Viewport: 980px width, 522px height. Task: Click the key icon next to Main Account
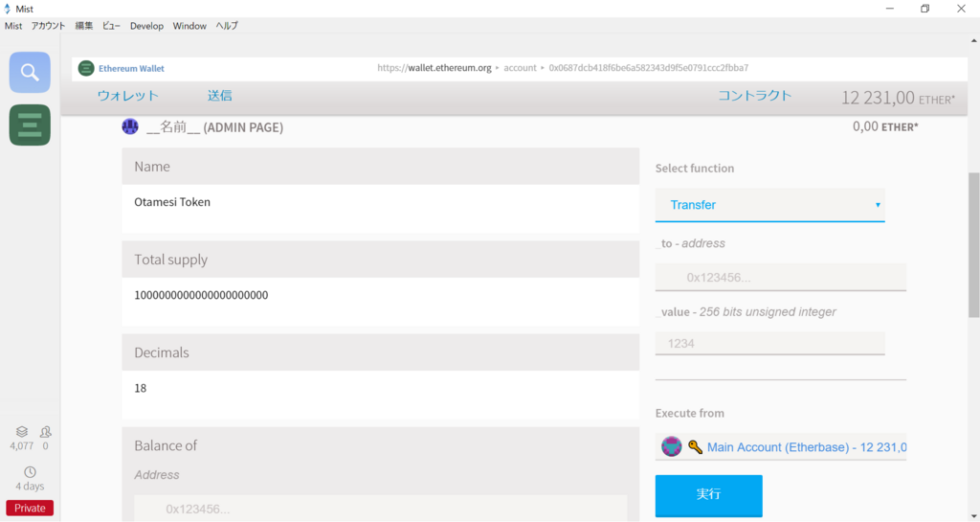point(695,447)
